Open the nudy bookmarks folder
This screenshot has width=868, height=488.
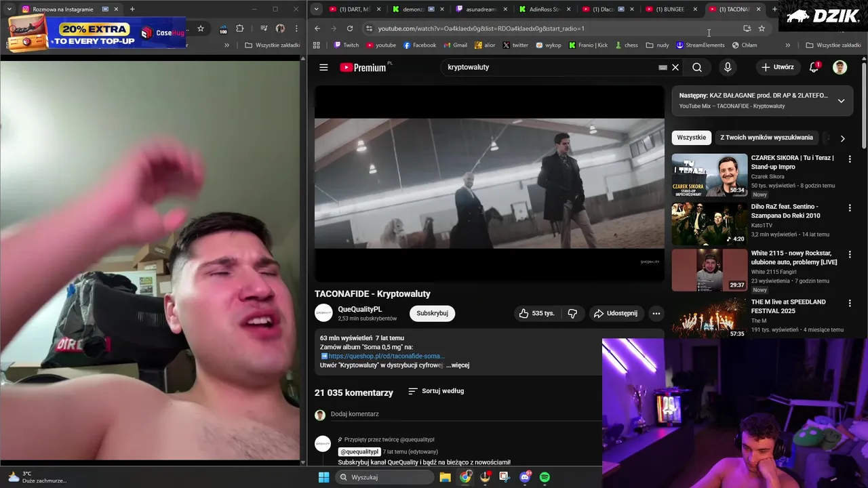click(x=657, y=45)
